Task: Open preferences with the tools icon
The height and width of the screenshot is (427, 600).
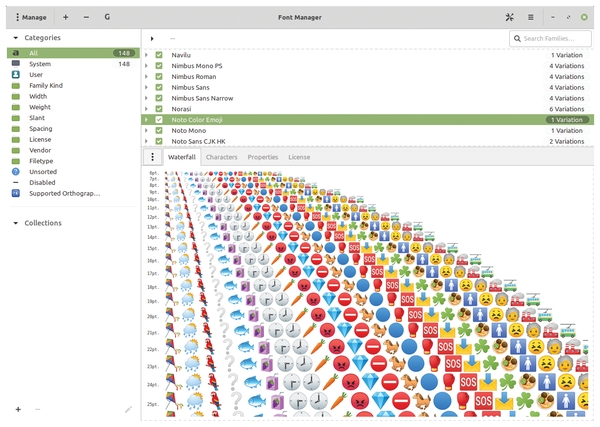Action: (x=509, y=17)
